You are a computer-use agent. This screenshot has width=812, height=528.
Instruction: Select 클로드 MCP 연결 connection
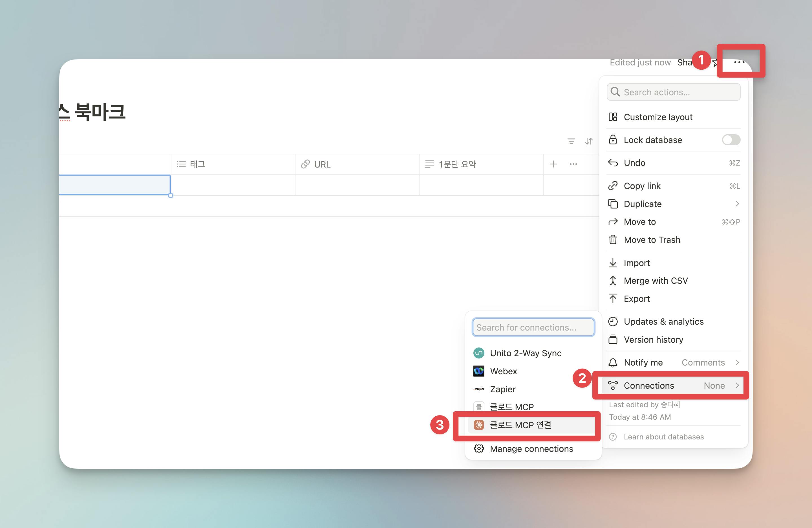pyautogui.click(x=521, y=425)
